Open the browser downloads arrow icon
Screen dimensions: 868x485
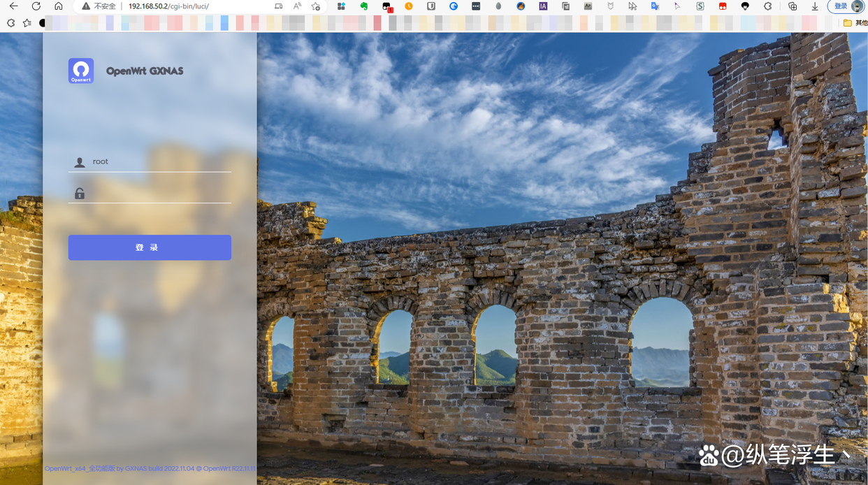815,6
